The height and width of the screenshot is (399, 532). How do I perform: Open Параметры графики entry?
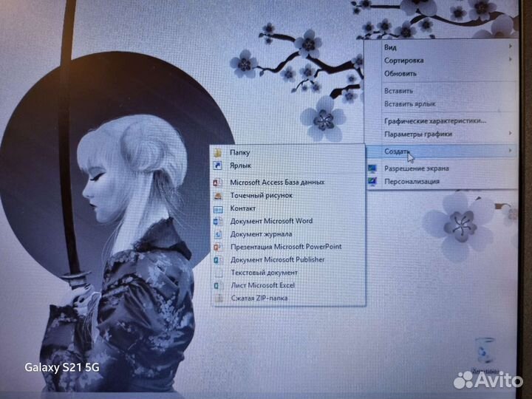(441, 134)
